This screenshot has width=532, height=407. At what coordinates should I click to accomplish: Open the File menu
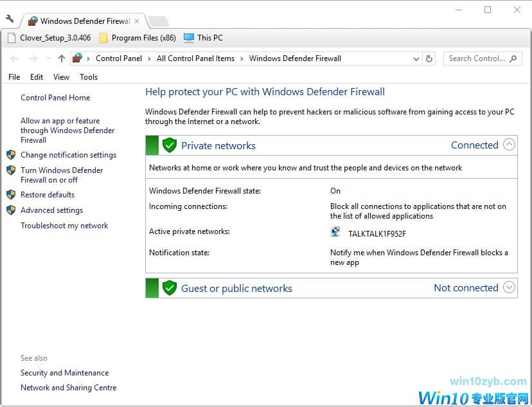click(x=14, y=77)
